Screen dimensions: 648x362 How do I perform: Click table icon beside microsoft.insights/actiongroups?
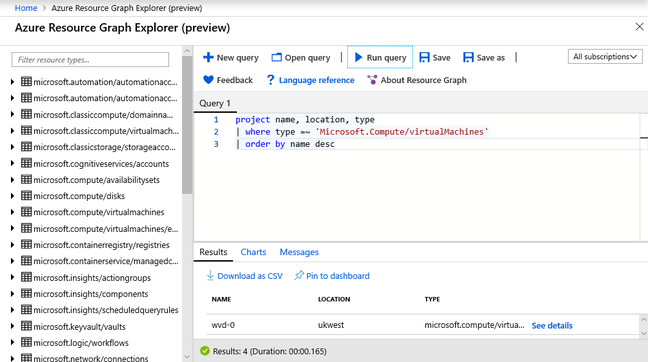click(x=26, y=277)
